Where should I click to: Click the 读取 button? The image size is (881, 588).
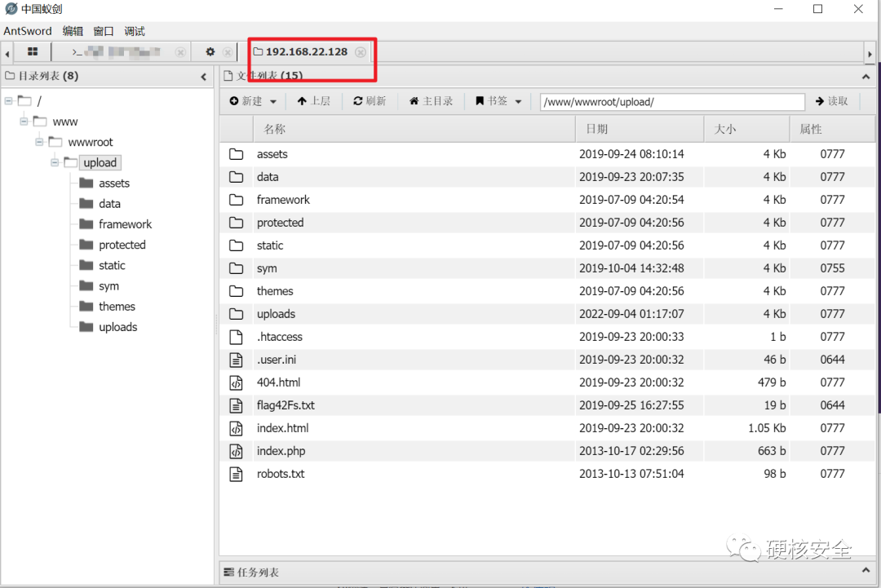tap(831, 101)
